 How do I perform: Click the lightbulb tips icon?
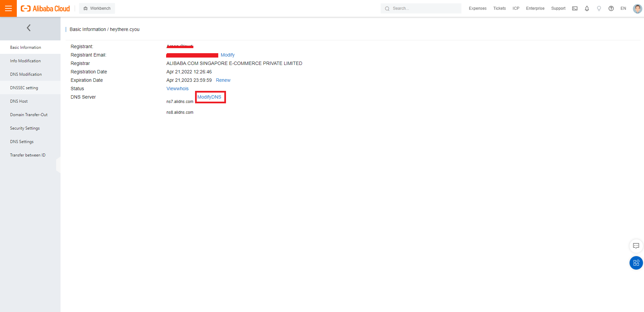point(599,8)
